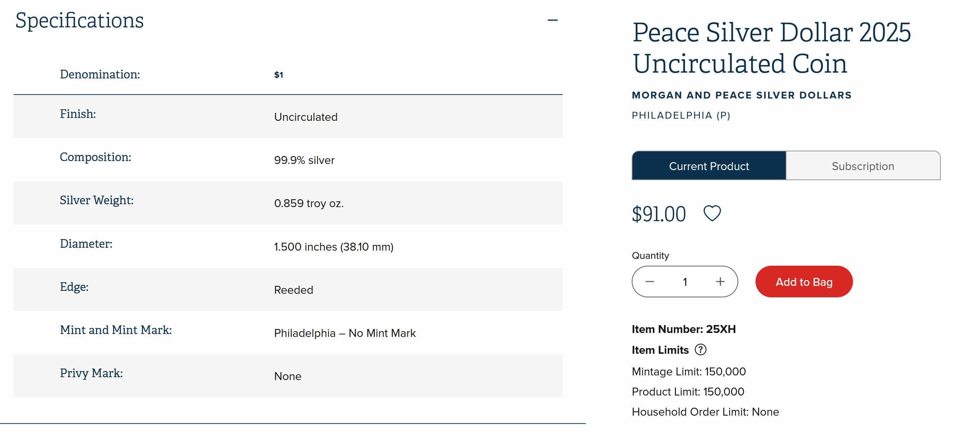Screen dimensions: 980x448
Task: Add coin to wishlist heart icon
Action: (712, 213)
